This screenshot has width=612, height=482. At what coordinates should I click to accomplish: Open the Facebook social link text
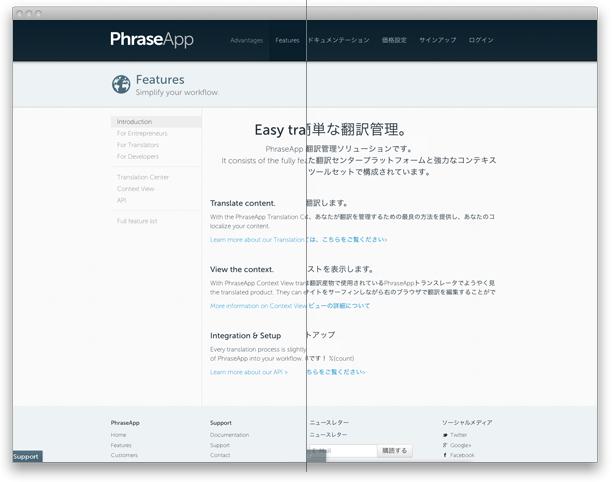(x=462, y=455)
